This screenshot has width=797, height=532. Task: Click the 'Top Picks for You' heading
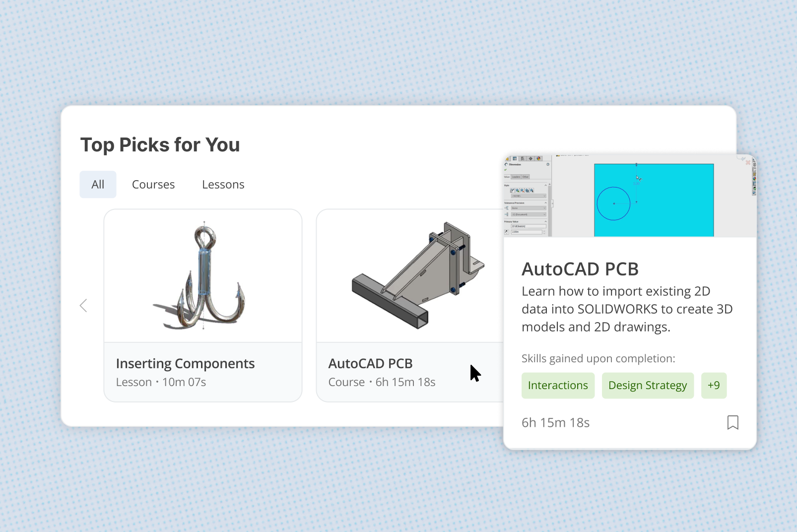tap(160, 145)
